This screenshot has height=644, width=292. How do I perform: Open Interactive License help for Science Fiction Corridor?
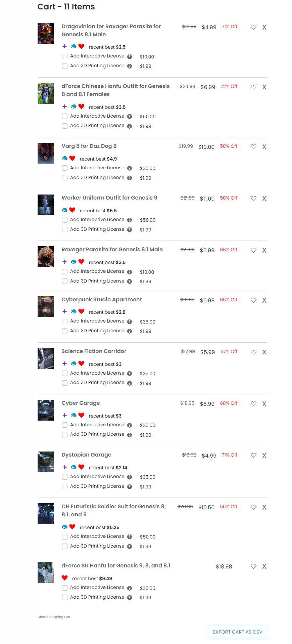pyautogui.click(x=130, y=374)
